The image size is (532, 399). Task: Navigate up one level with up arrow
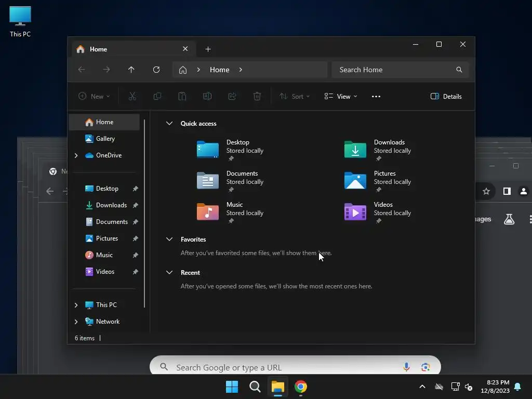coord(131,70)
